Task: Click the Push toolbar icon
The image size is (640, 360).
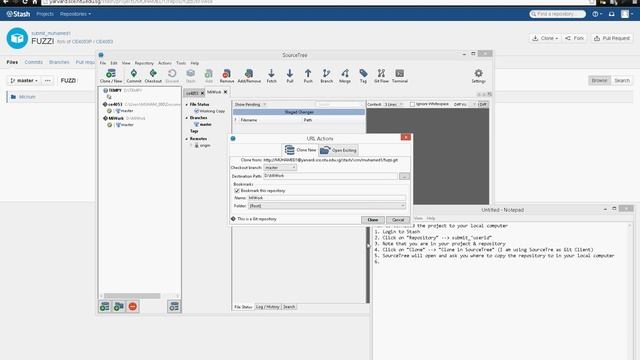Action: coord(308,76)
